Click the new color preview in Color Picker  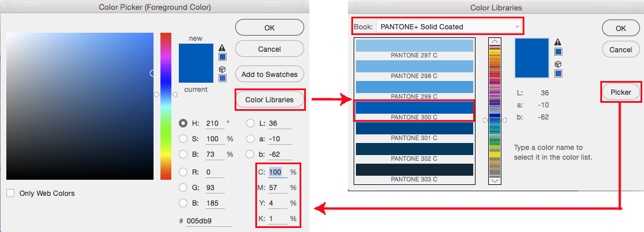click(x=196, y=53)
